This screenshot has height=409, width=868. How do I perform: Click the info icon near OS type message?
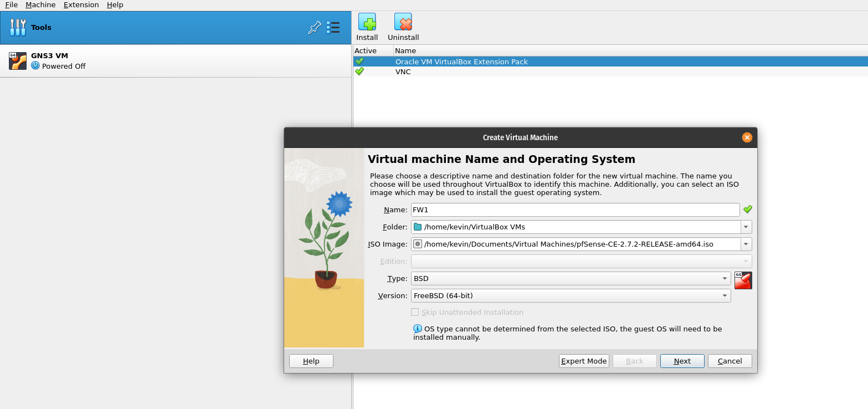click(x=418, y=329)
